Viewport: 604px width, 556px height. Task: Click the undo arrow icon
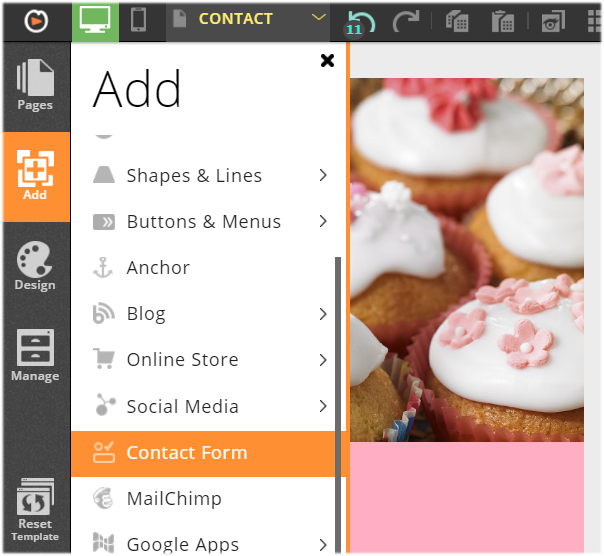click(360, 22)
